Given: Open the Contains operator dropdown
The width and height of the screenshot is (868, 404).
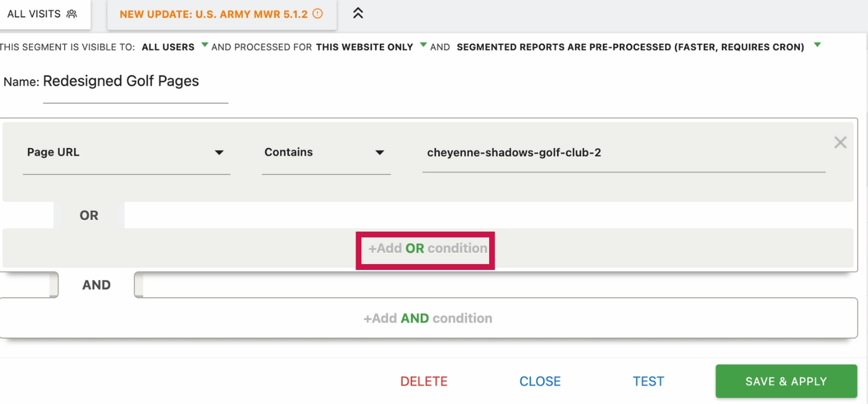Looking at the screenshot, I should [326, 153].
